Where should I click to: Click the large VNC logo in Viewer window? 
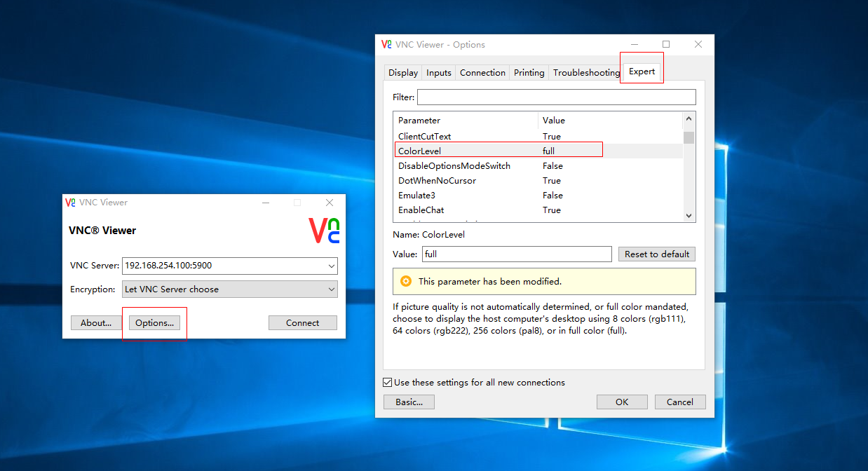(324, 231)
